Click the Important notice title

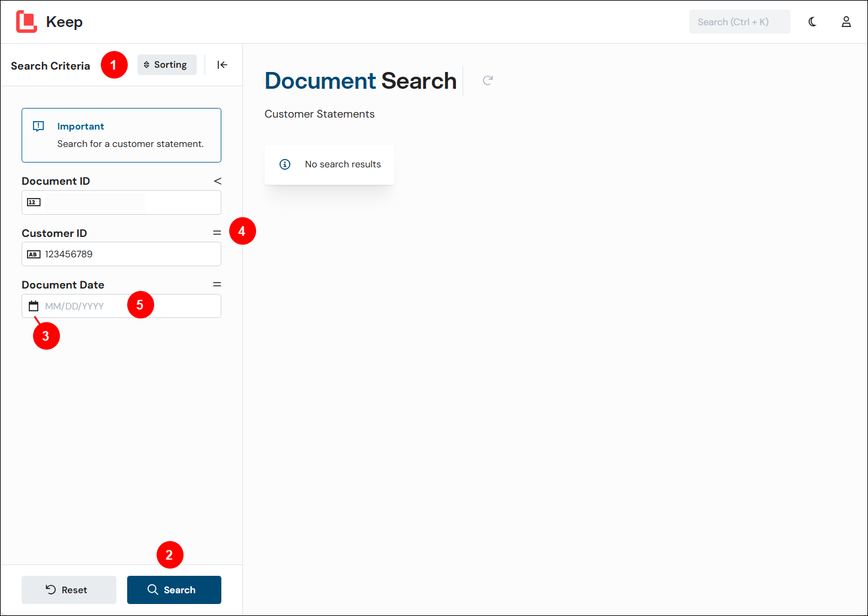tap(80, 126)
